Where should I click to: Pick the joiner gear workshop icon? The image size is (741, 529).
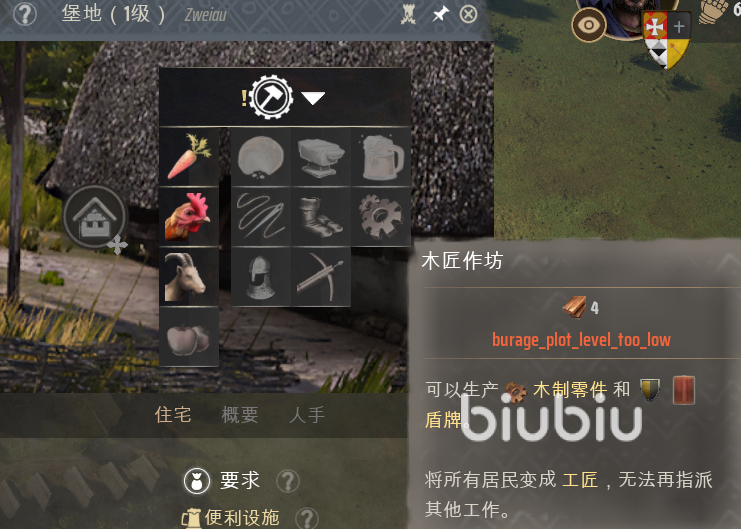(381, 217)
